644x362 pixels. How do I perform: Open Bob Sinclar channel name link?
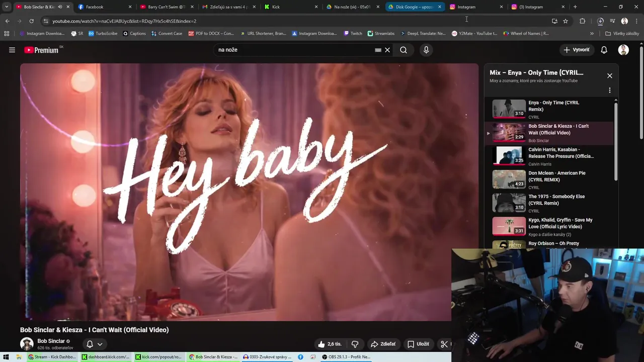point(51,341)
